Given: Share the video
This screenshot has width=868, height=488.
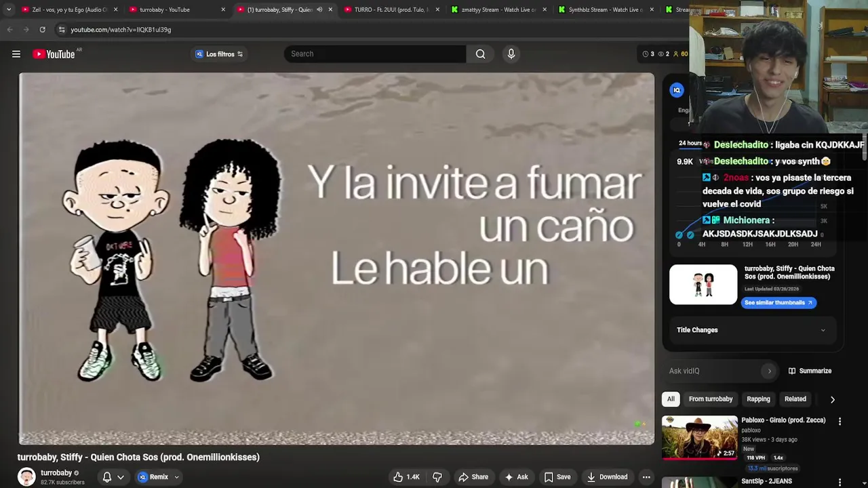Looking at the screenshot, I should pos(473,477).
